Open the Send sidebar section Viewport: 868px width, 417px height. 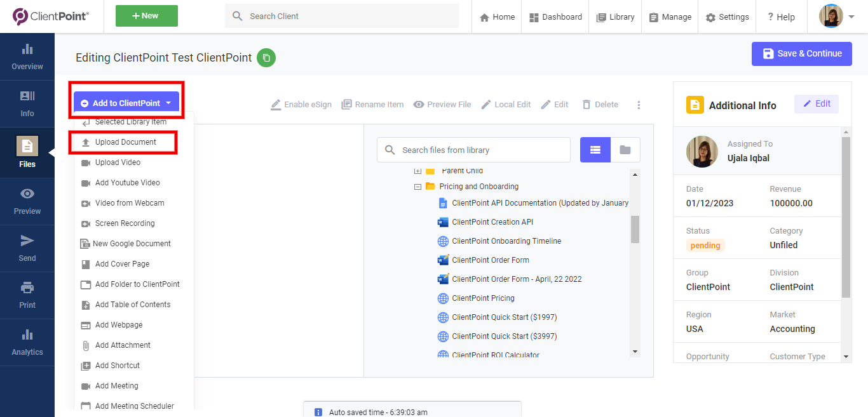[x=27, y=249]
